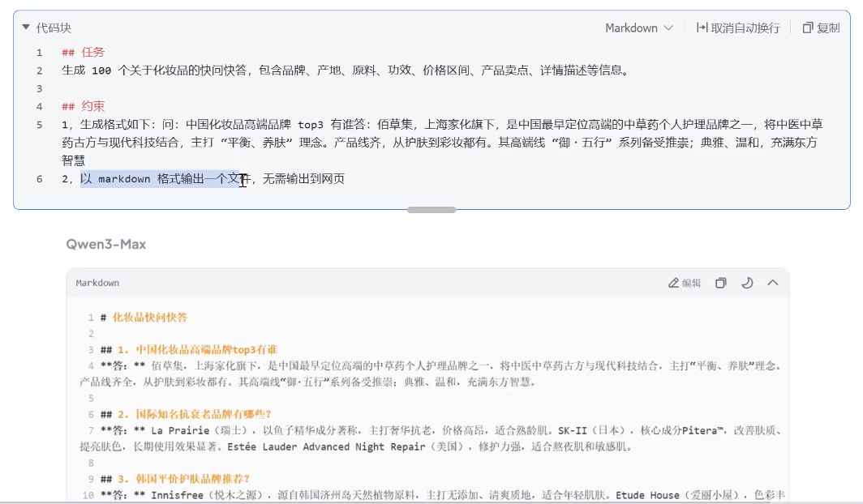The width and height of the screenshot is (863, 504).
Task: Collapse the 代码块 code block triangle
Action: tap(26, 27)
